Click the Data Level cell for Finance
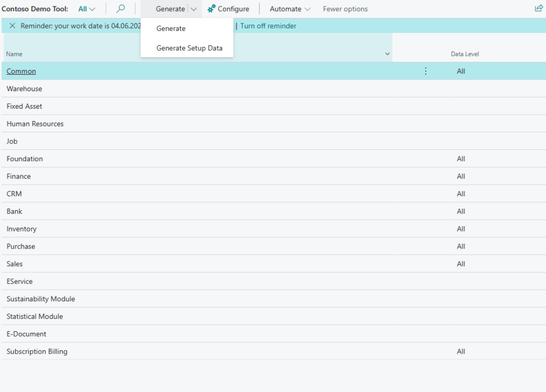The width and height of the screenshot is (546, 392). tap(461, 176)
